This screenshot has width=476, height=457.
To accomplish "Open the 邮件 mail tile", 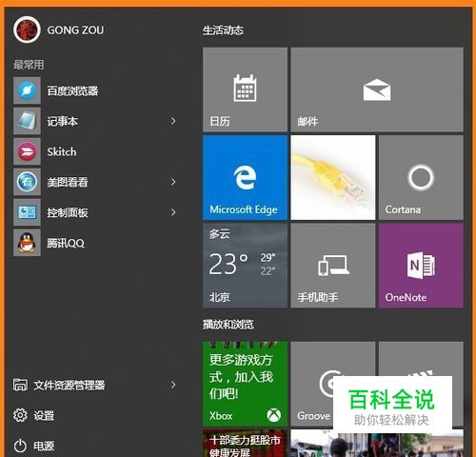I will coord(377,89).
